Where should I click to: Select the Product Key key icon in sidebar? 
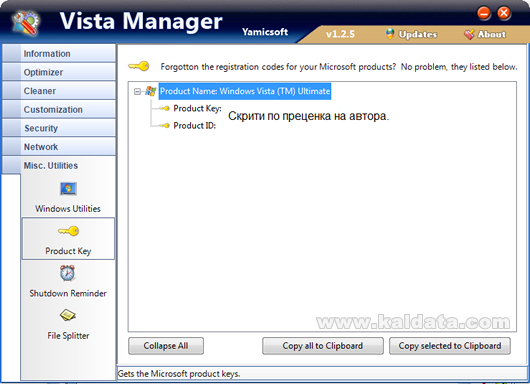[x=68, y=231]
